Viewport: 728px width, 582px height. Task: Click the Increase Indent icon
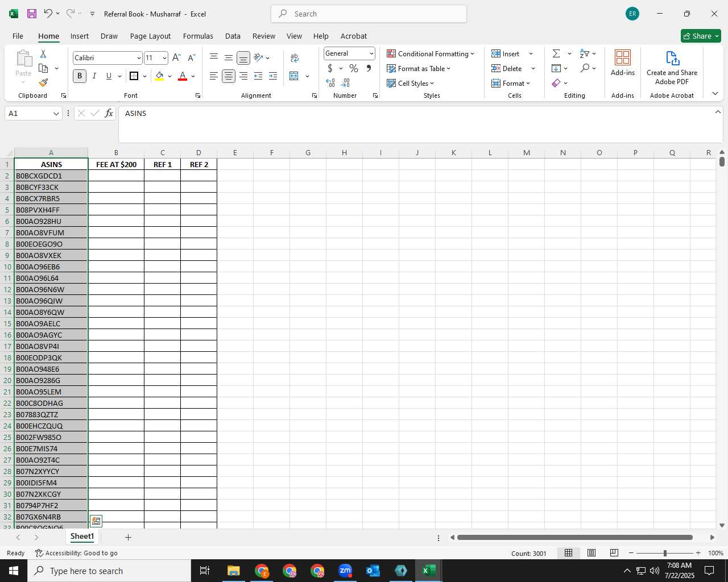coord(273,76)
